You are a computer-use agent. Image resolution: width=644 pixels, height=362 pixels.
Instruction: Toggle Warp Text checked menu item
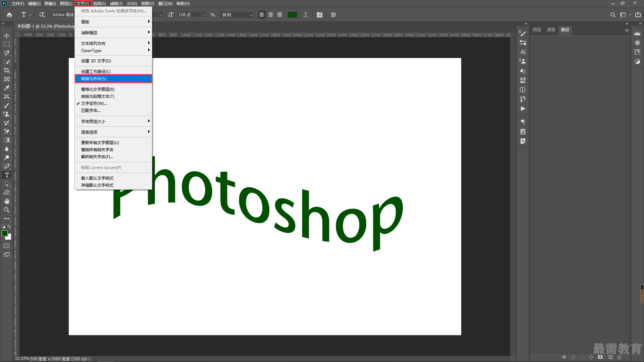point(113,104)
